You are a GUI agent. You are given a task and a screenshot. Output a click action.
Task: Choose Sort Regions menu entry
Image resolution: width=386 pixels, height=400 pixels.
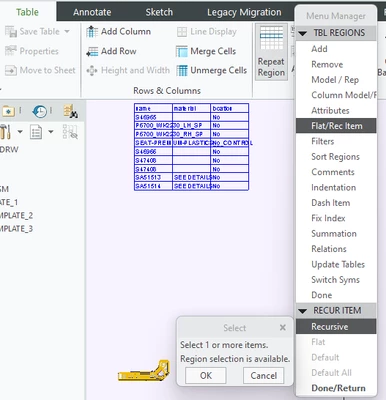[336, 157]
